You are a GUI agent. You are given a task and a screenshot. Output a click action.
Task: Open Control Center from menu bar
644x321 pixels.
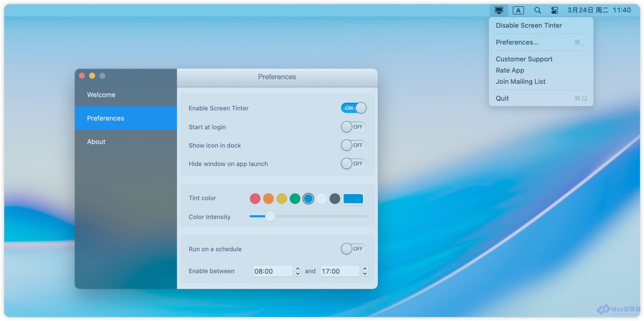[554, 10]
